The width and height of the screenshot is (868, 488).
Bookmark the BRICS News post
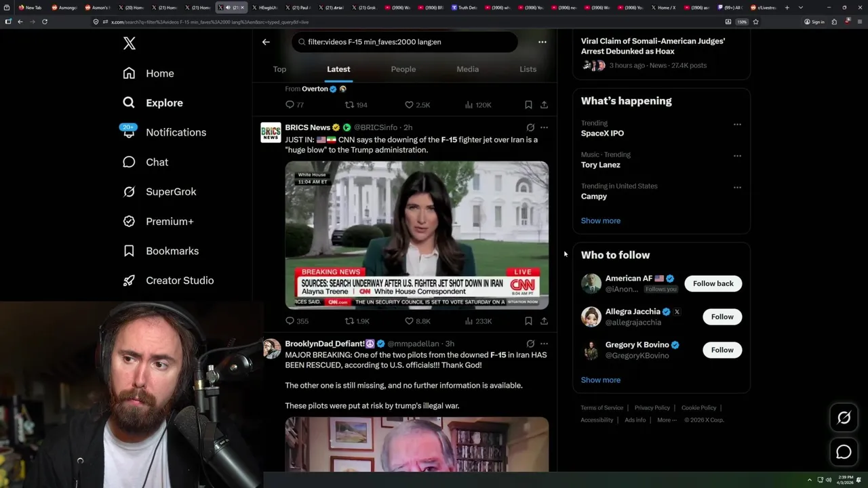tap(528, 321)
